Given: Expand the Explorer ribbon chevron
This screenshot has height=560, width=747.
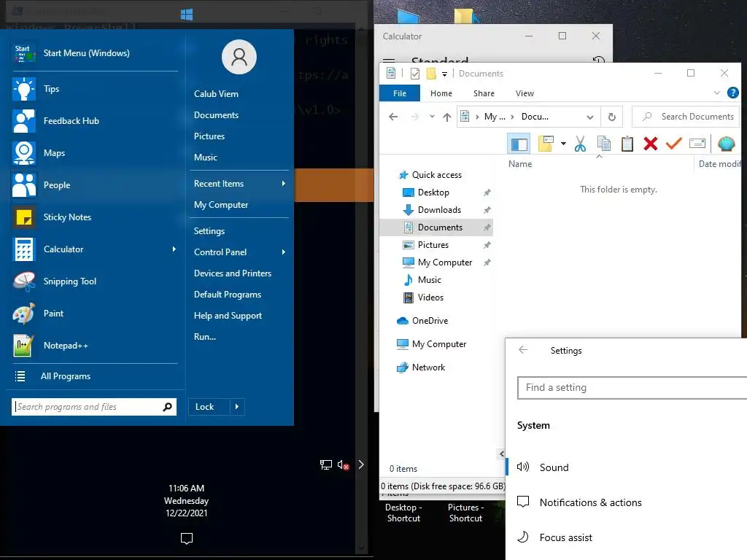Looking at the screenshot, I should click(717, 93).
